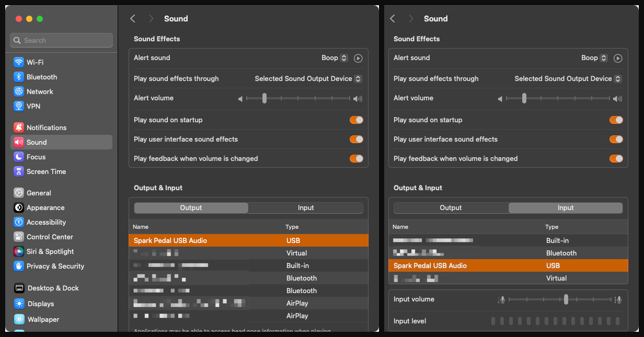Screen dimensions: 644x337
Task: Open General gear icon in sidebar
Action: pyautogui.click(x=19, y=193)
